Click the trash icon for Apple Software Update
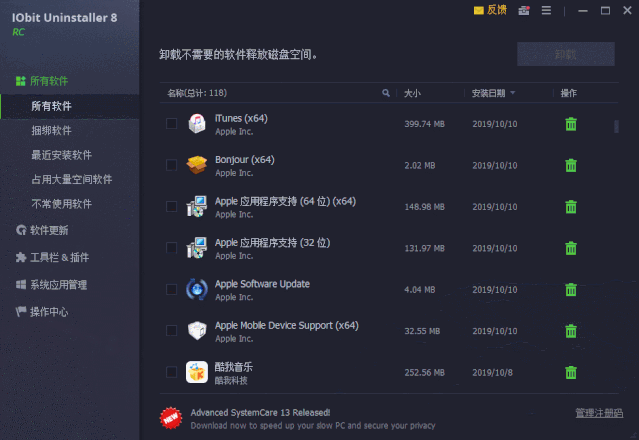Image resolution: width=639 pixels, height=440 pixels. (571, 290)
